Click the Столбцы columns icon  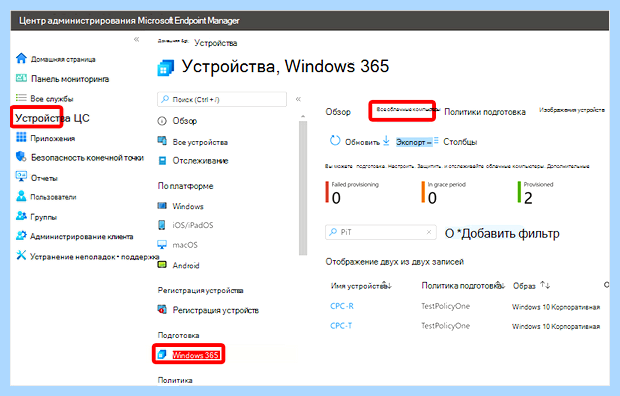click(x=436, y=140)
